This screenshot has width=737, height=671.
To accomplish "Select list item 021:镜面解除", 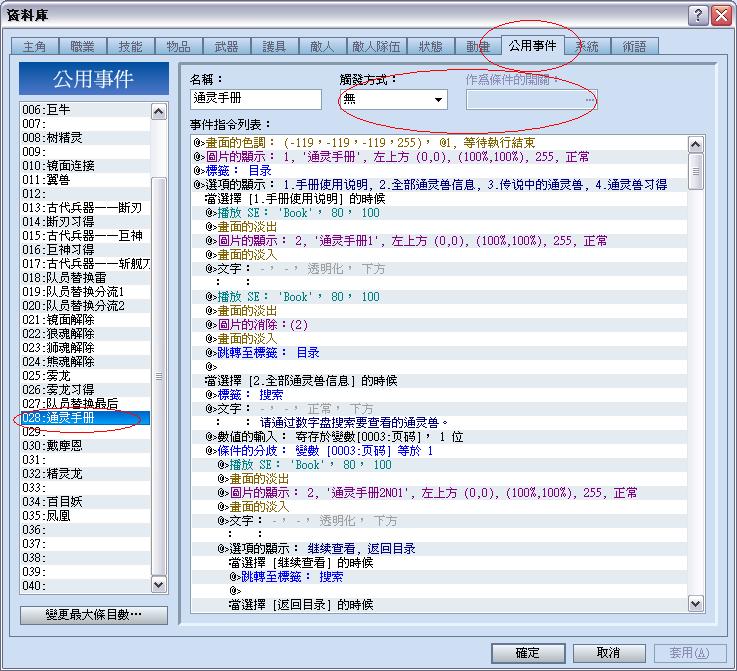I will click(85, 320).
